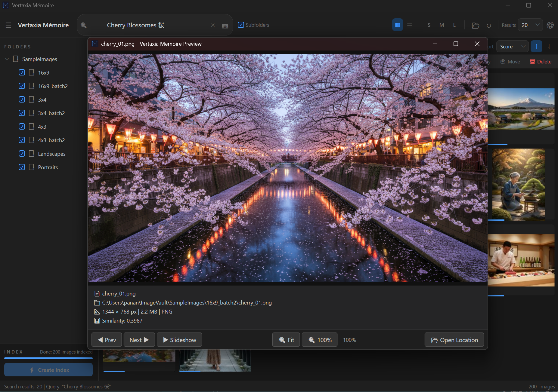Image resolution: width=558 pixels, height=392 pixels.
Task: Open settings gear icon
Action: 550,25
